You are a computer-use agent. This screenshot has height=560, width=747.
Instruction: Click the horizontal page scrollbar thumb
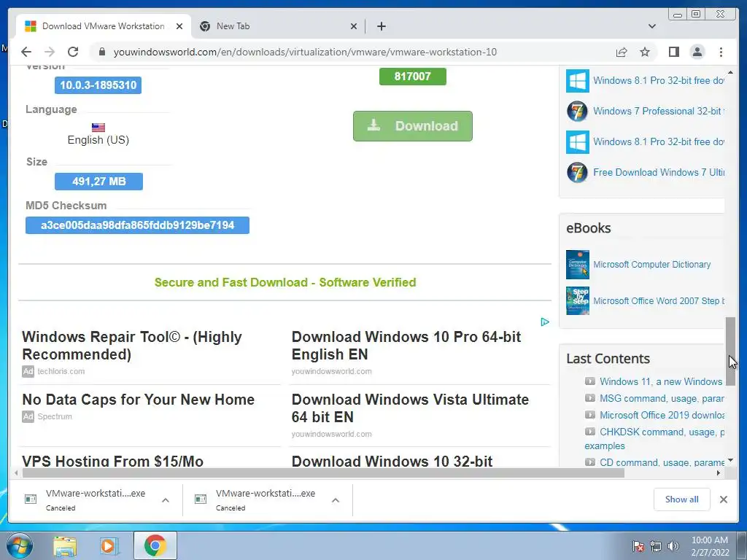click(x=323, y=472)
